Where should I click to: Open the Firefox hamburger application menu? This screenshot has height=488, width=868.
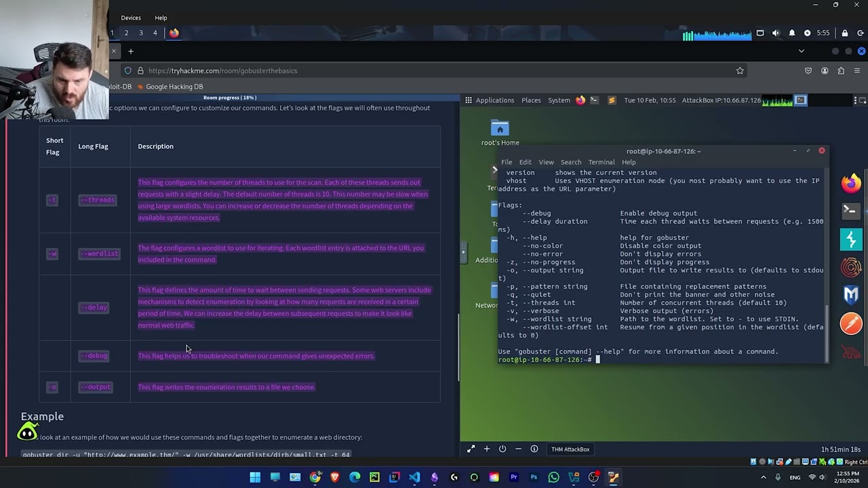(857, 70)
